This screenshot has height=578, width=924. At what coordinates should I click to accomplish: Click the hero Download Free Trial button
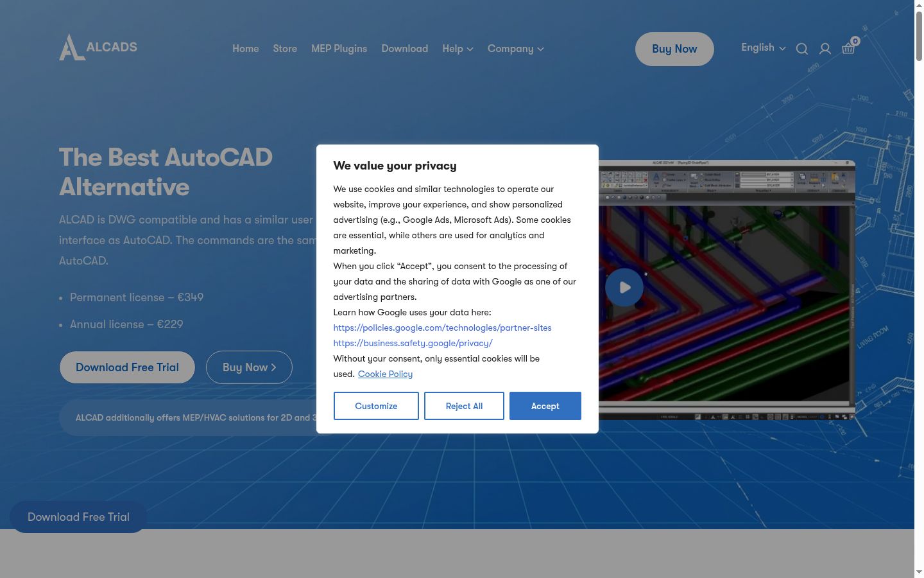pyautogui.click(x=127, y=367)
